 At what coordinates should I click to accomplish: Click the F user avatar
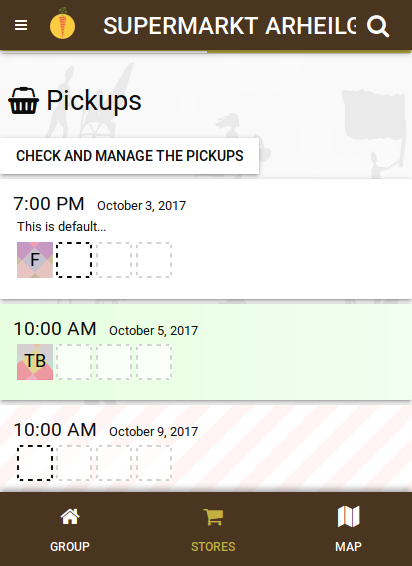pos(35,260)
